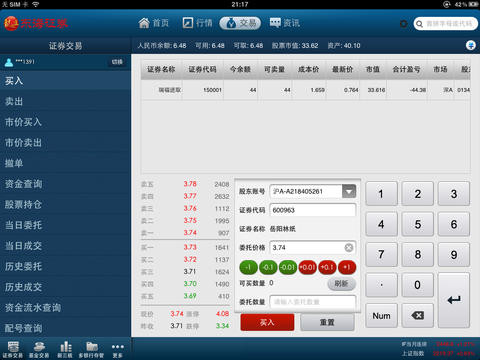This screenshot has height=361, width=480.
Task: Tap 新三板 icon in bottom bar
Action: pyautogui.click(x=65, y=350)
